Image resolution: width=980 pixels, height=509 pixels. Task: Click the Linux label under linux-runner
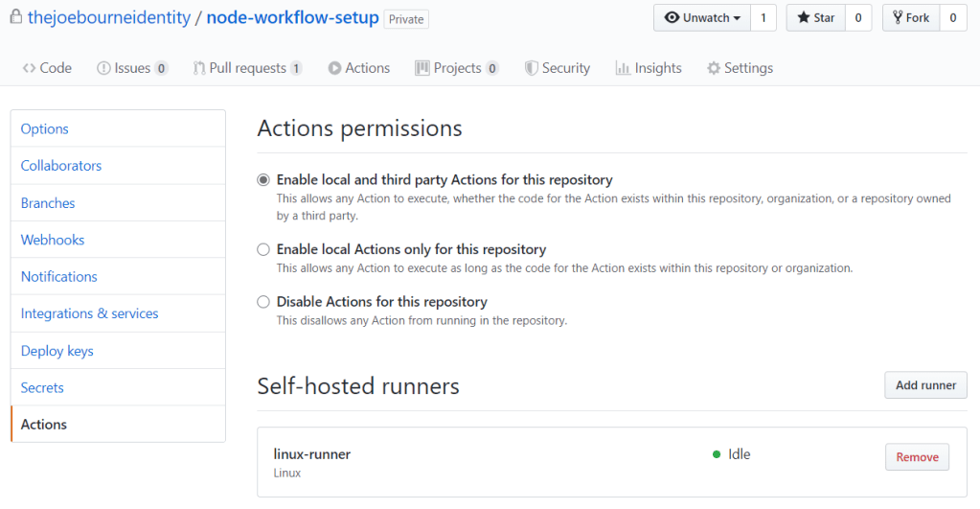tap(286, 474)
